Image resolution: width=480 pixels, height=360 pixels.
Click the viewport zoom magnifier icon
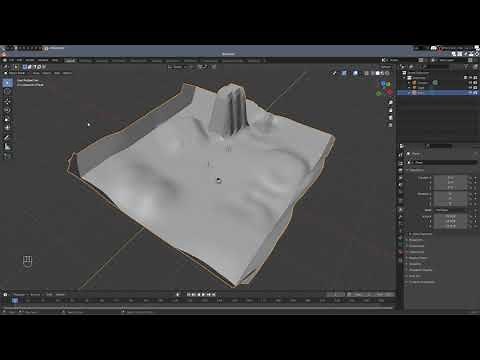(391, 102)
